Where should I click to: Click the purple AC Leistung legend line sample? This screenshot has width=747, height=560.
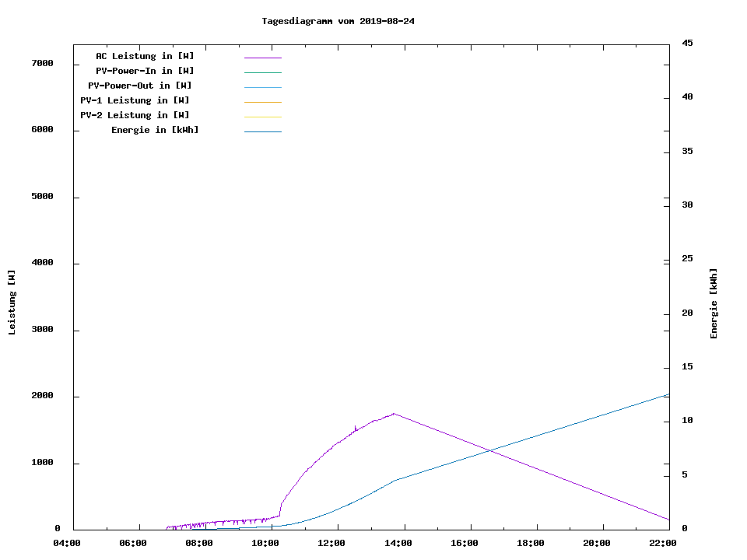(262, 58)
